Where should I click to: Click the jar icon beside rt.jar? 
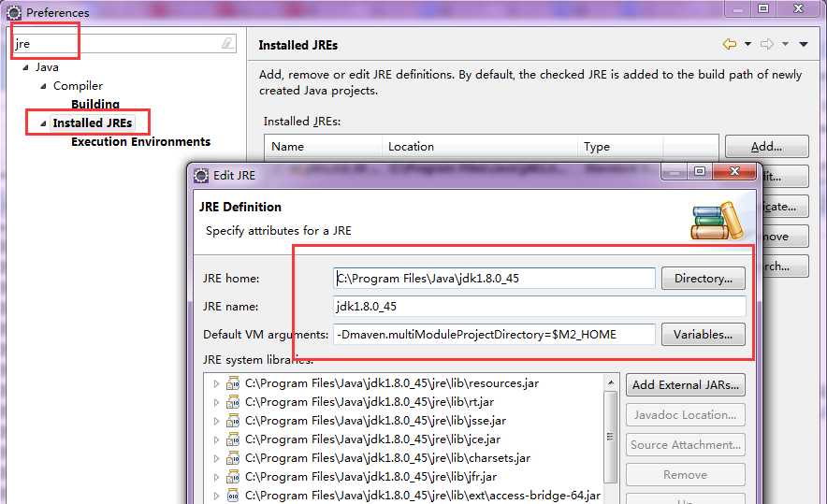[x=233, y=402]
